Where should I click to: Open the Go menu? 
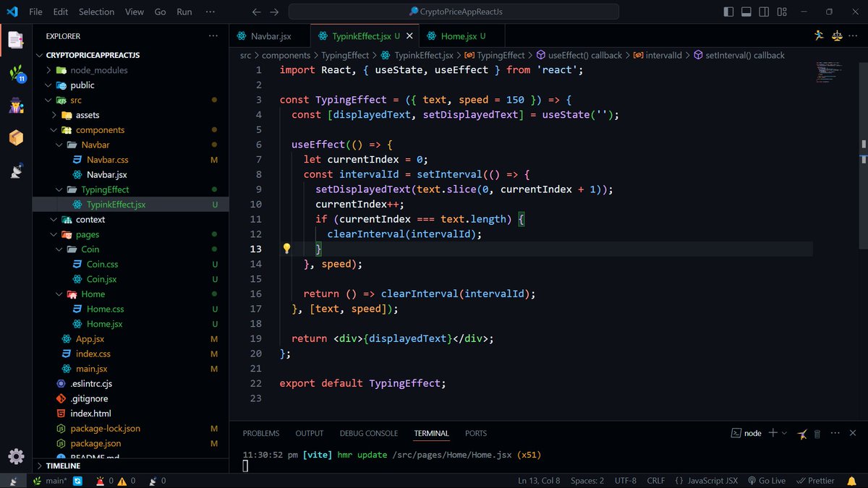160,12
